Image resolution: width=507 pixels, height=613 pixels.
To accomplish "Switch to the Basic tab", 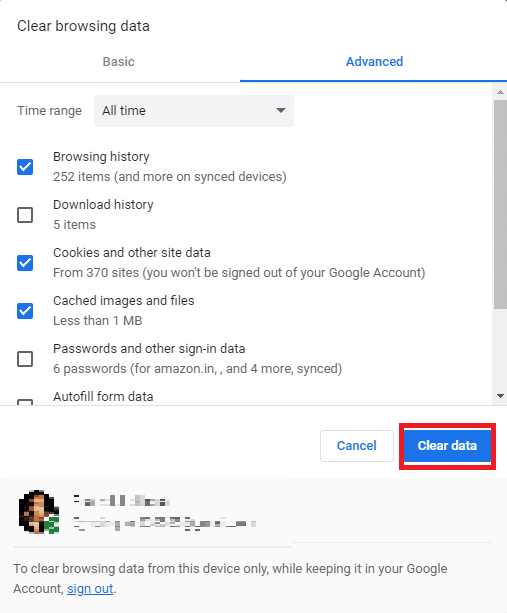I will pyautogui.click(x=118, y=62).
